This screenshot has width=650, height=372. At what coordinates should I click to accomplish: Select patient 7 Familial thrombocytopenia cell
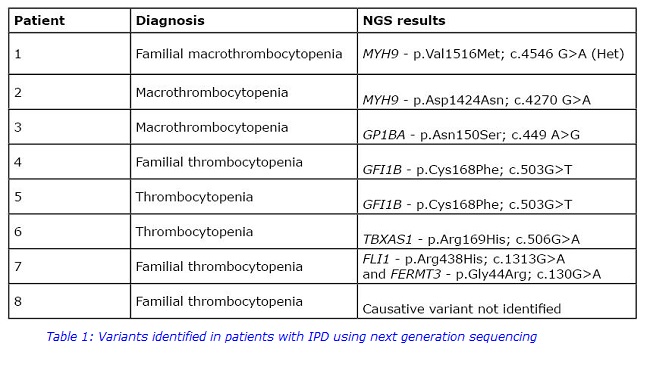[x=244, y=266]
